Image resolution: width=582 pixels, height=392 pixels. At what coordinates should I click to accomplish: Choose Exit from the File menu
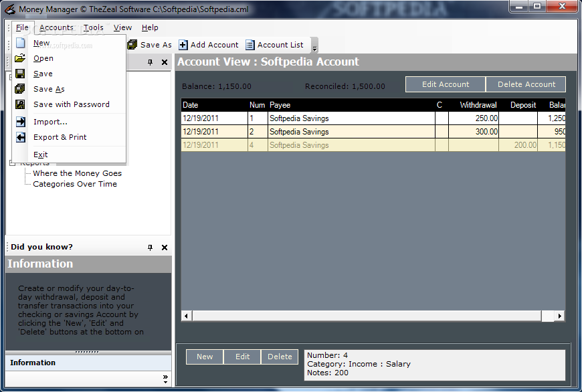[70, 155]
